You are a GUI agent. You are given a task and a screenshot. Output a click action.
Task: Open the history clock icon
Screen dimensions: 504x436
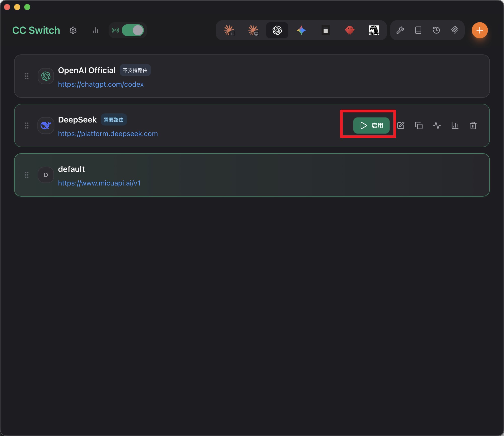coord(436,30)
